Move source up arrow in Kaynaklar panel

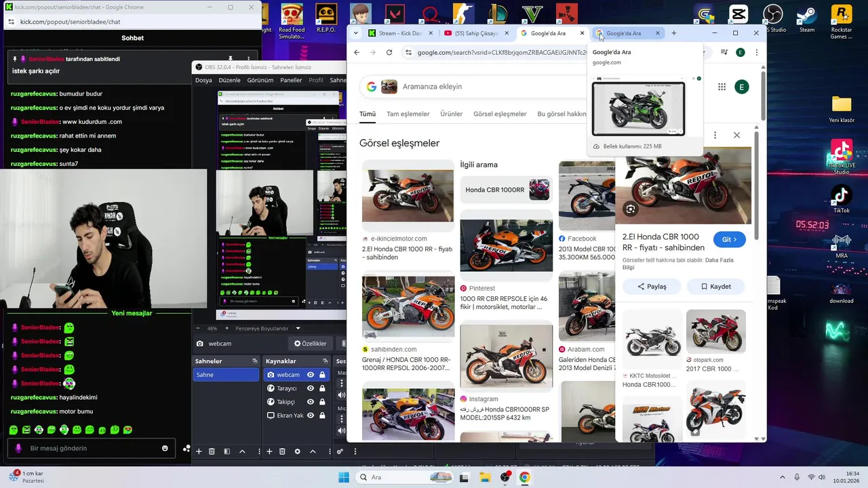313,451
